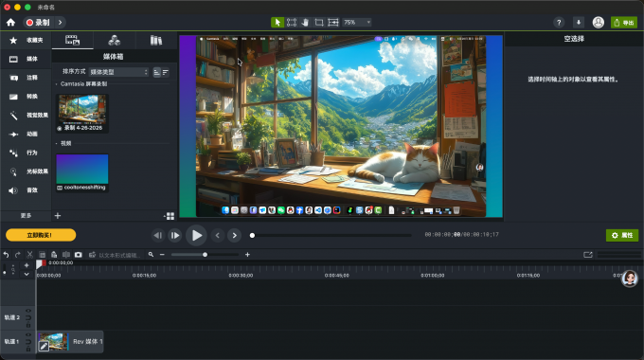Viewport: 644px width, 360px height.
Task: Click the fit-width canvas tool icon
Action: coord(333,22)
